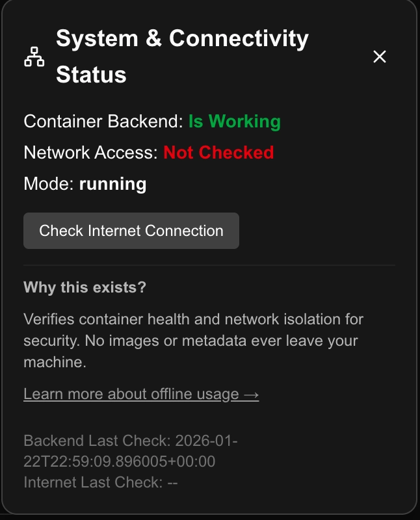Click the offline usage arrow link
420x520 pixels.
(250, 393)
